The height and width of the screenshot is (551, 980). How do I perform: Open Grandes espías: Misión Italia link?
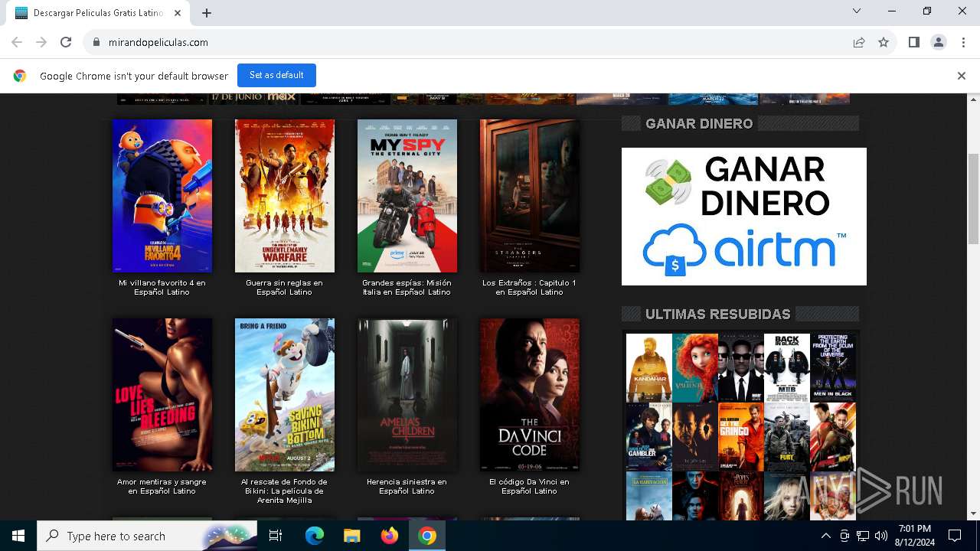point(407,288)
